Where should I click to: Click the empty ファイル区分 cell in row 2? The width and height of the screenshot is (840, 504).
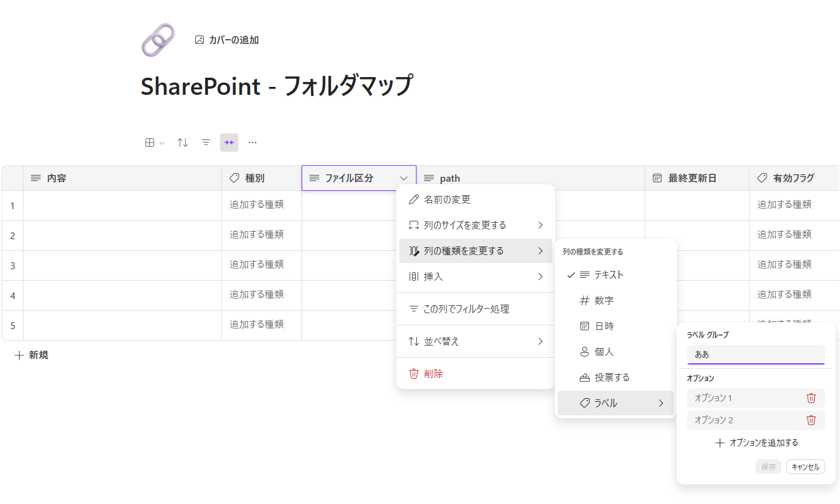pos(349,235)
